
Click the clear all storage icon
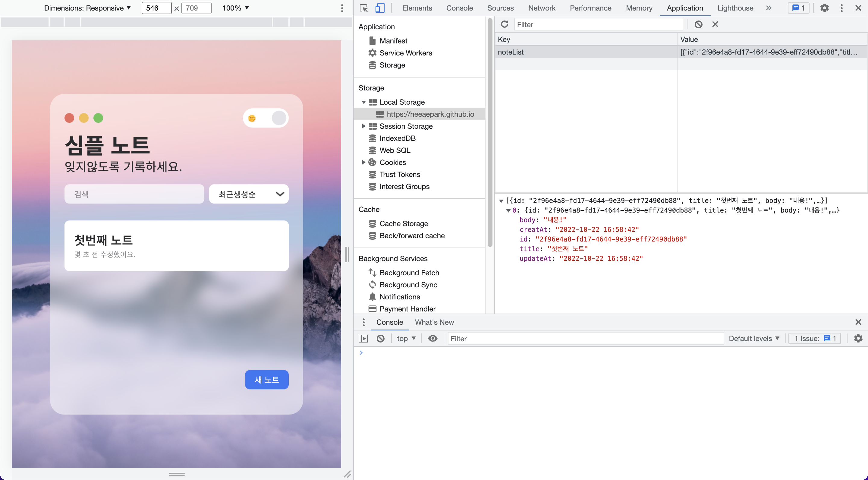tap(698, 24)
